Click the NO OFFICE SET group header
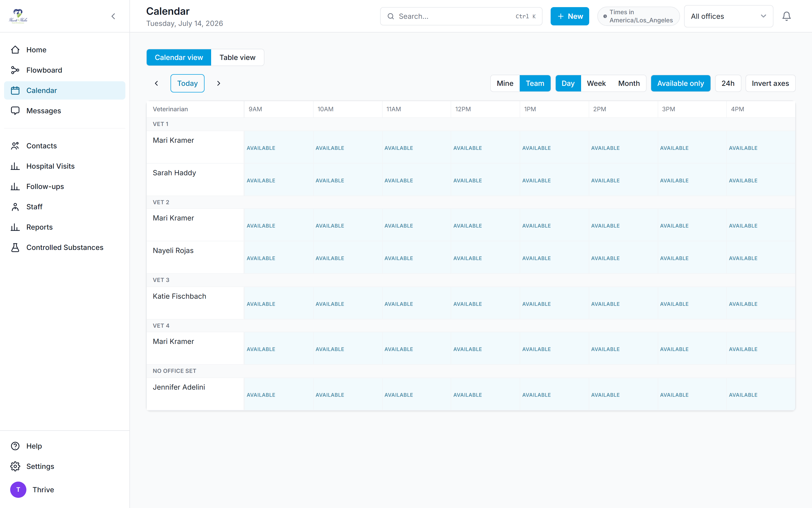The image size is (812, 508). coord(471,371)
